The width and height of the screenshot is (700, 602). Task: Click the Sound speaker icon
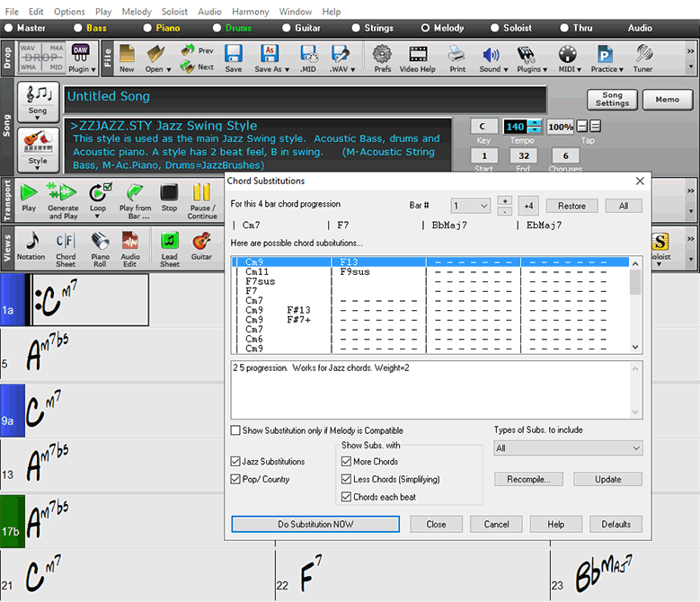491,55
